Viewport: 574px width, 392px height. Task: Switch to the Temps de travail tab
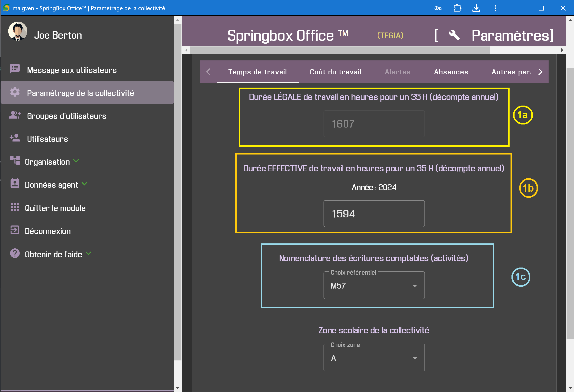pyautogui.click(x=258, y=72)
